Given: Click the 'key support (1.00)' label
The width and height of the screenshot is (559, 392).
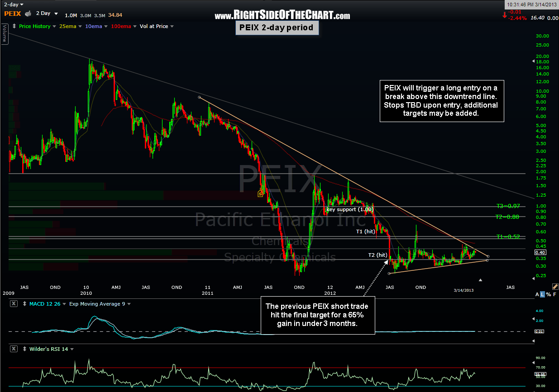Looking at the screenshot, I should coord(349,209).
